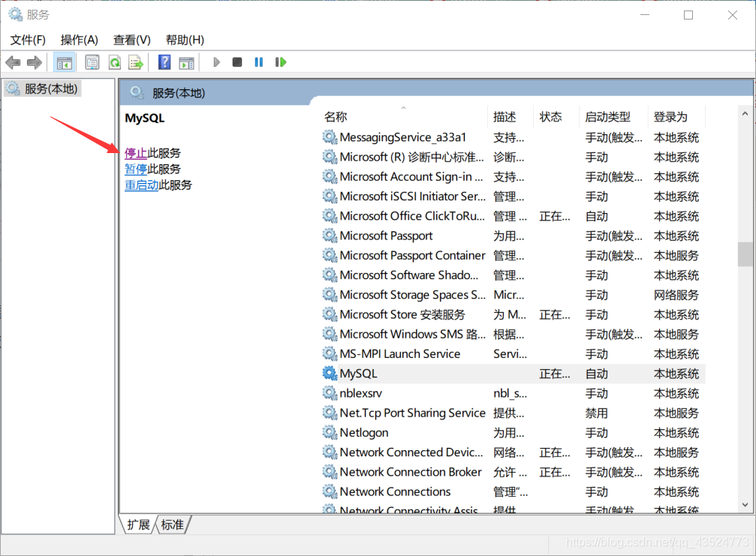The height and width of the screenshot is (556, 756).
Task: Open the 操作(A) menu
Action: pyautogui.click(x=79, y=40)
